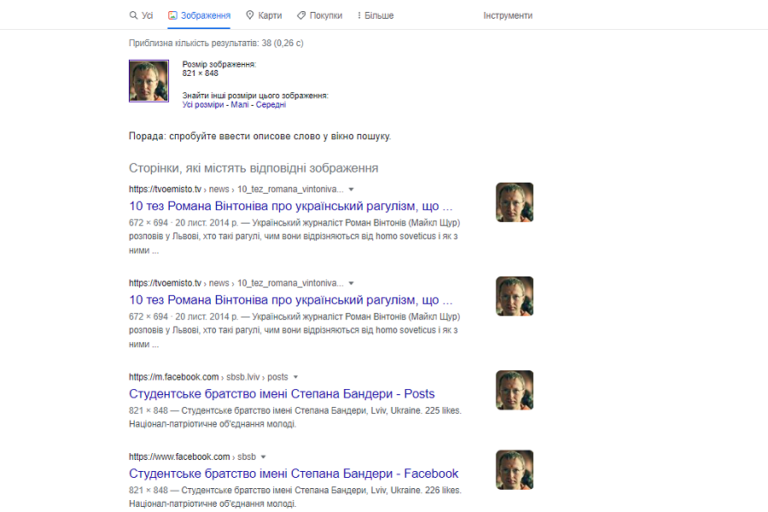
Task: Click the image icon beside Зображення
Action: pos(172,15)
